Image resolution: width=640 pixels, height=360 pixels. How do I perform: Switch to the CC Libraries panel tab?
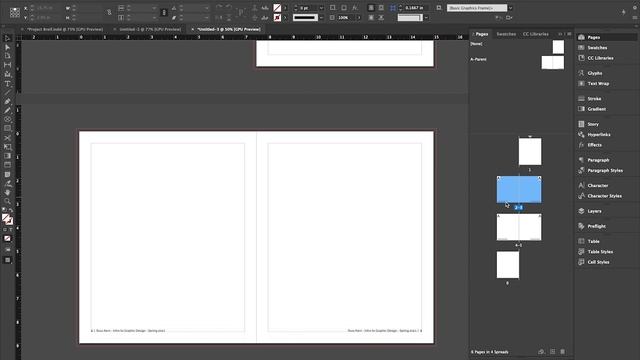(x=536, y=34)
